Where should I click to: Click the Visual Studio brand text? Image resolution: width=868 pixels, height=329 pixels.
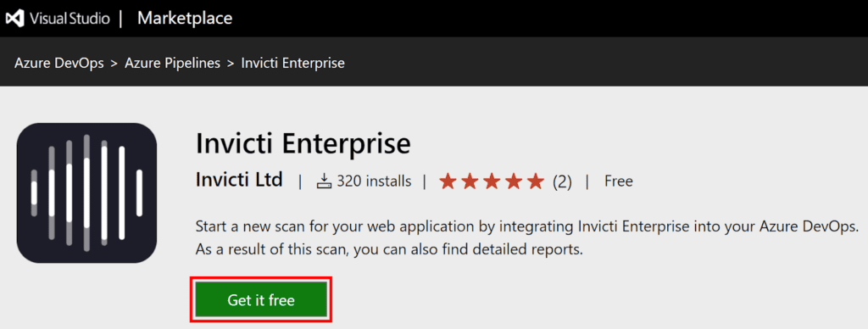tap(70, 19)
